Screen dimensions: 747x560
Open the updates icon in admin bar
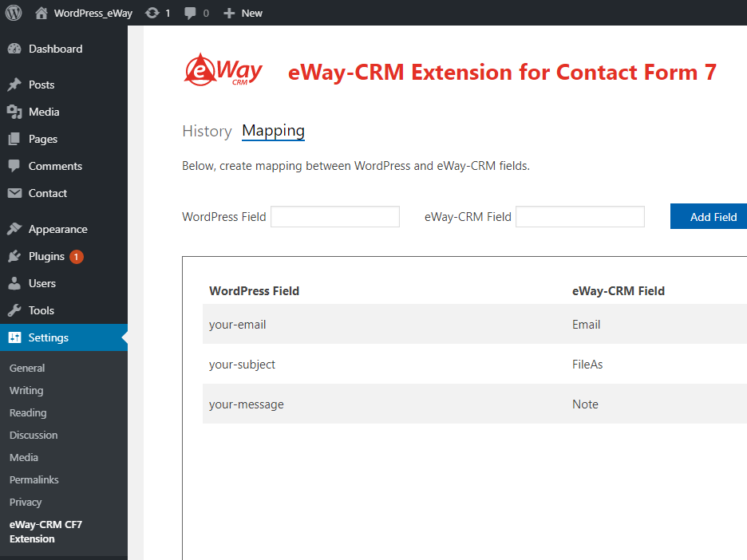point(152,13)
